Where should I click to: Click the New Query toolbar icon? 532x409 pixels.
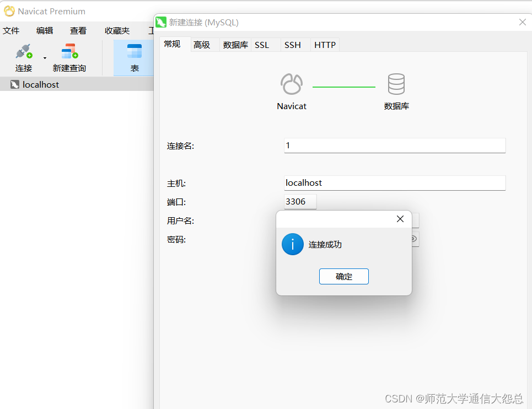[69, 51]
